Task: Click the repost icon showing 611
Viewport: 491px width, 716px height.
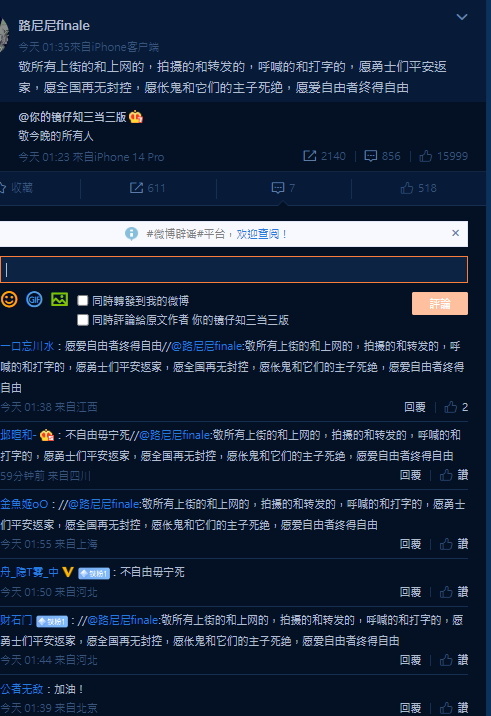Action: [x=136, y=188]
